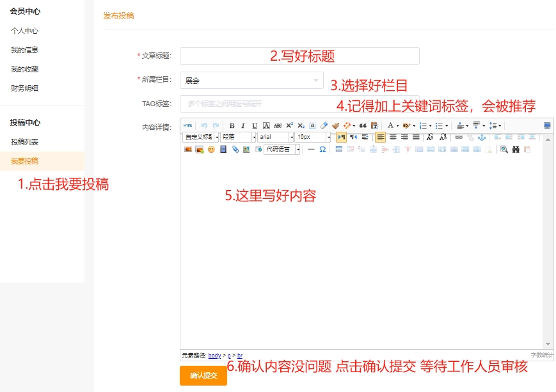Insert an anchor with anchor icon

(482, 137)
